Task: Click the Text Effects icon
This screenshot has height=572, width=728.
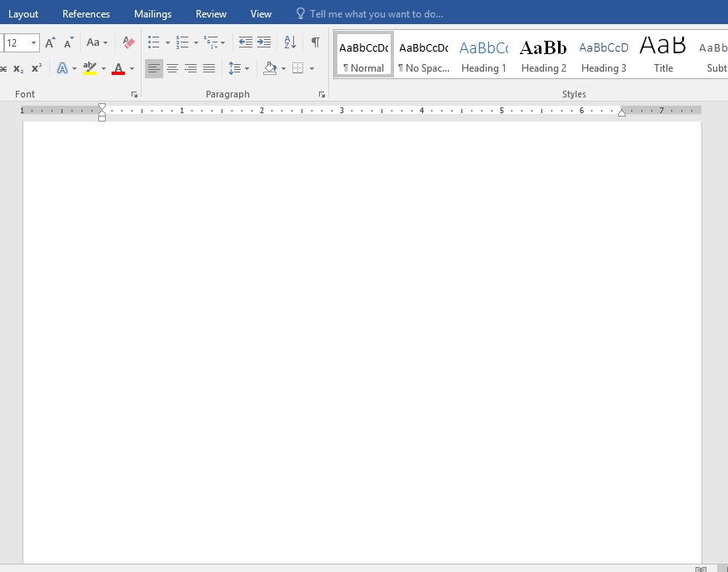Action: (x=62, y=68)
